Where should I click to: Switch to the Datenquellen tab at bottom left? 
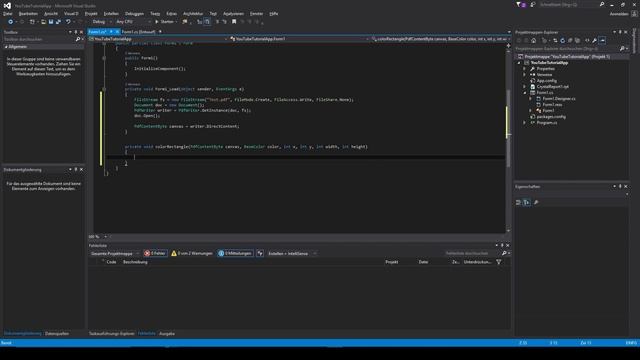click(57, 333)
